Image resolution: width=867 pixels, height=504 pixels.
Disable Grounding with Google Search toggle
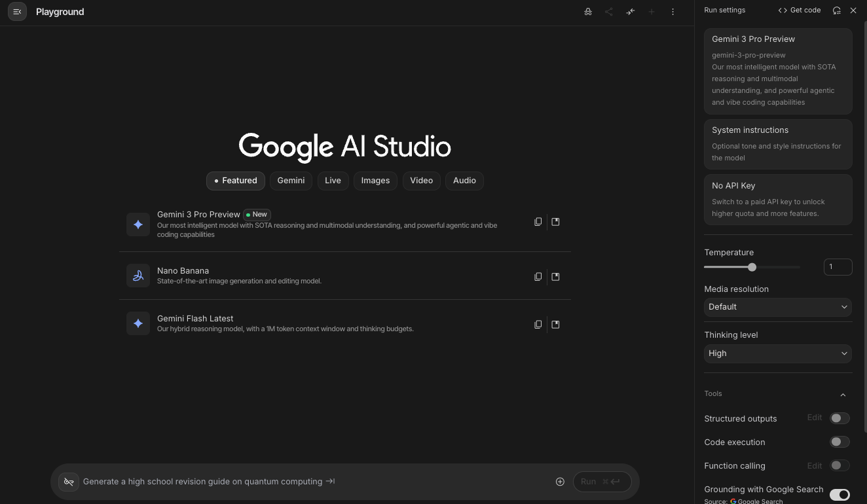click(x=839, y=495)
